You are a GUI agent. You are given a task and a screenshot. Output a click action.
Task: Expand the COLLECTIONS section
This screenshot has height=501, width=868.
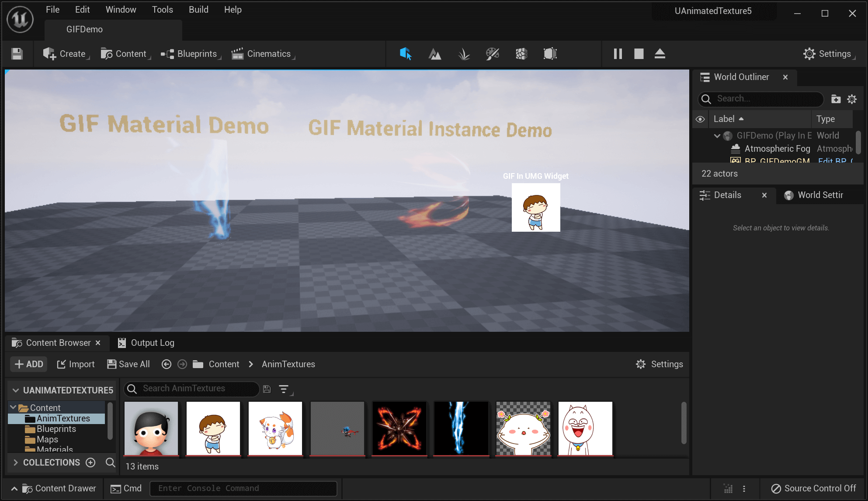click(16, 463)
